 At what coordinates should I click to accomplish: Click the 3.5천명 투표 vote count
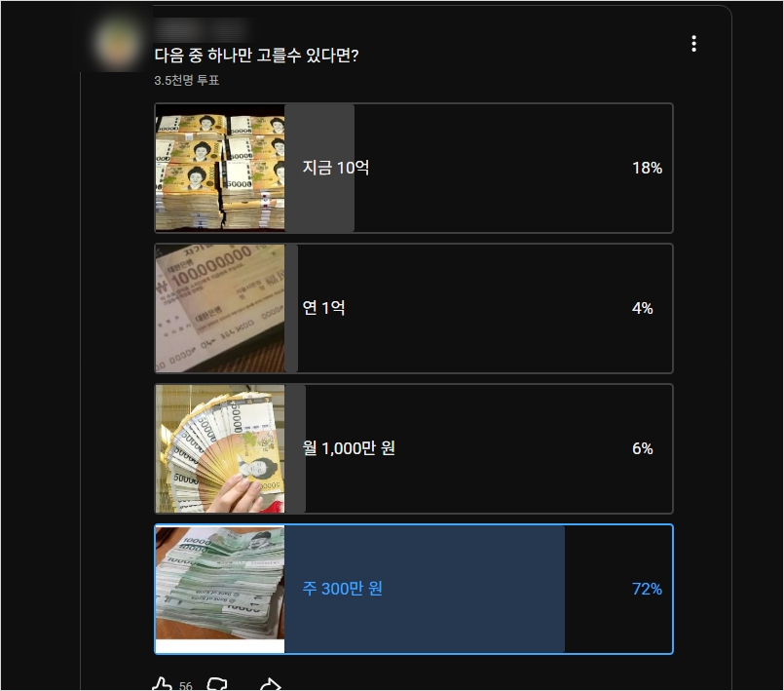[186, 80]
